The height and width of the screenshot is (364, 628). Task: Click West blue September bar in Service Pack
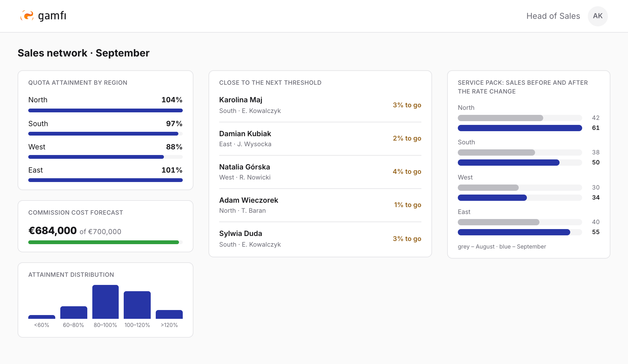[x=492, y=198]
